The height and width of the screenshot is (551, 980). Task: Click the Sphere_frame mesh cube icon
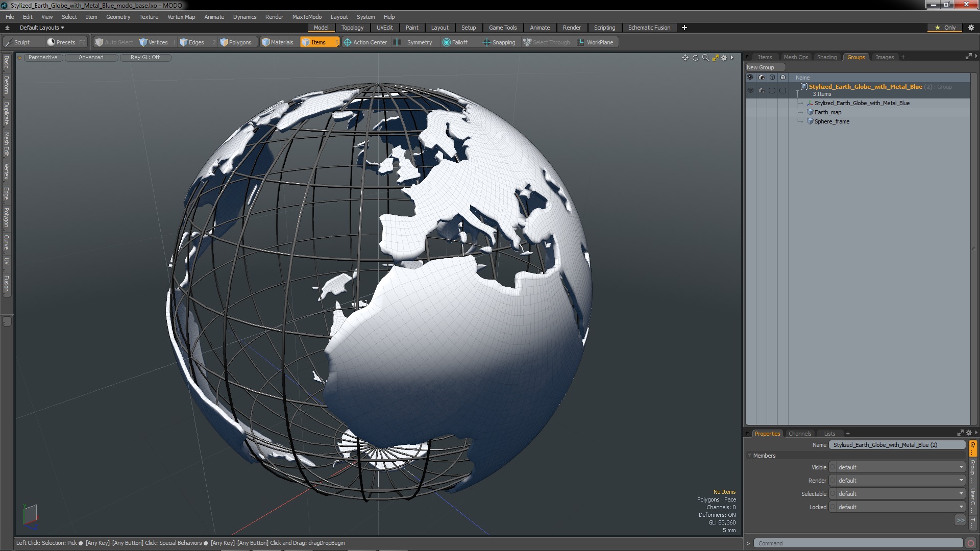click(810, 121)
